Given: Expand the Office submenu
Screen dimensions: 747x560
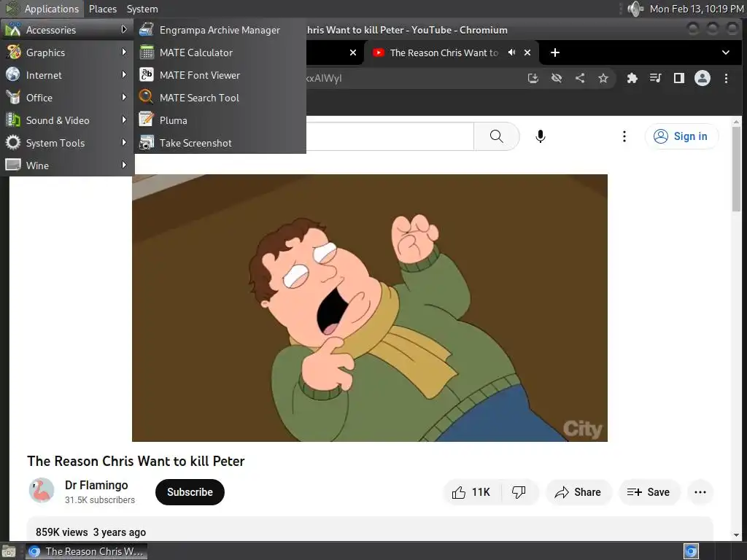Looking at the screenshot, I should [x=67, y=98].
